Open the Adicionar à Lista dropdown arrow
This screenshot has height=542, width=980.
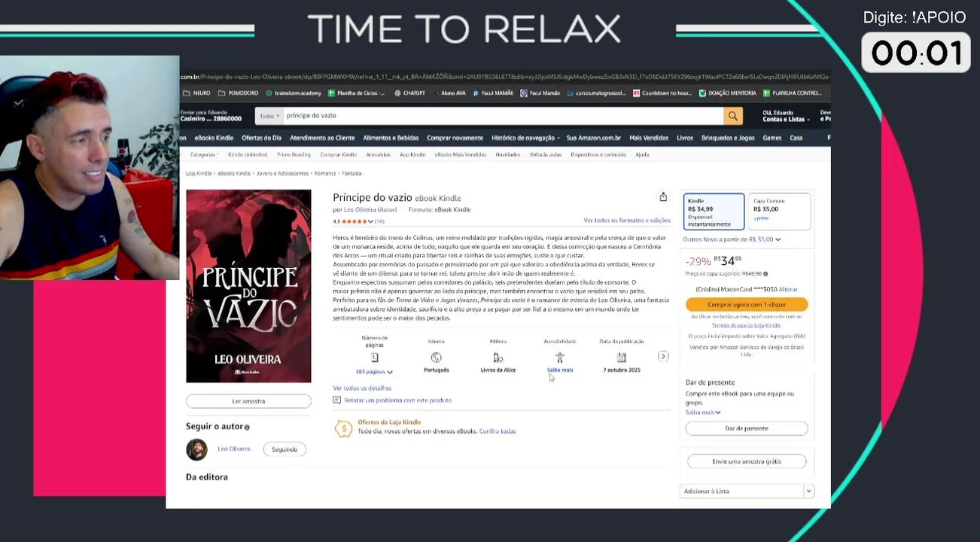point(808,491)
